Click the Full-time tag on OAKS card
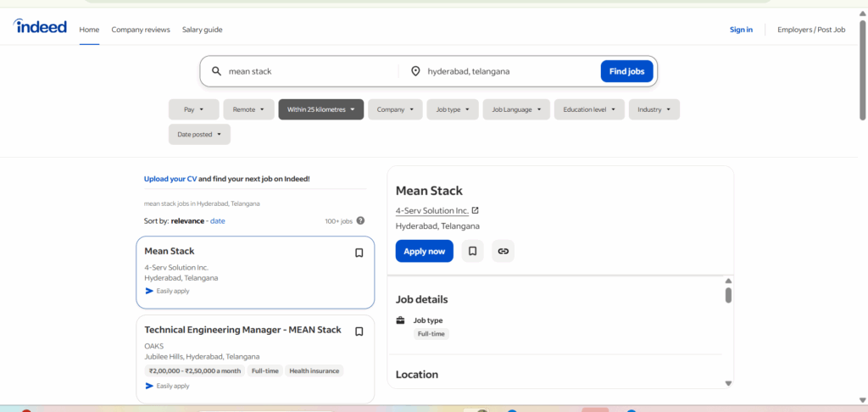Screen dimensions: 868x412 [264, 370]
